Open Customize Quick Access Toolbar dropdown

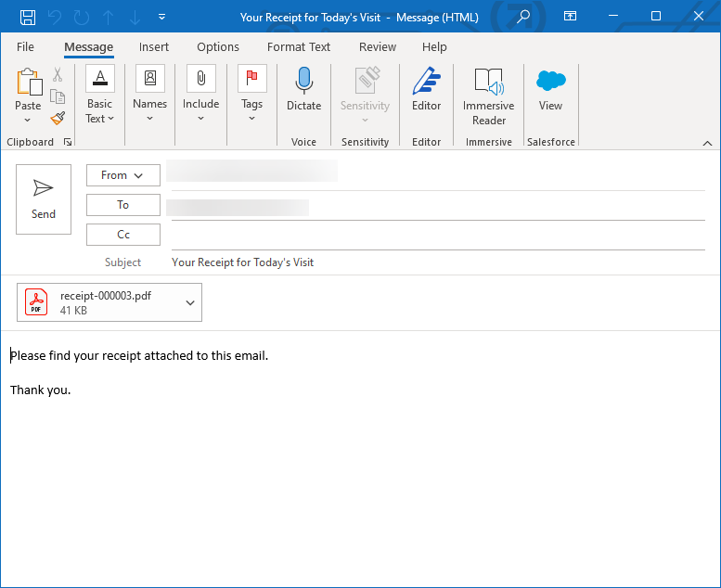(161, 17)
